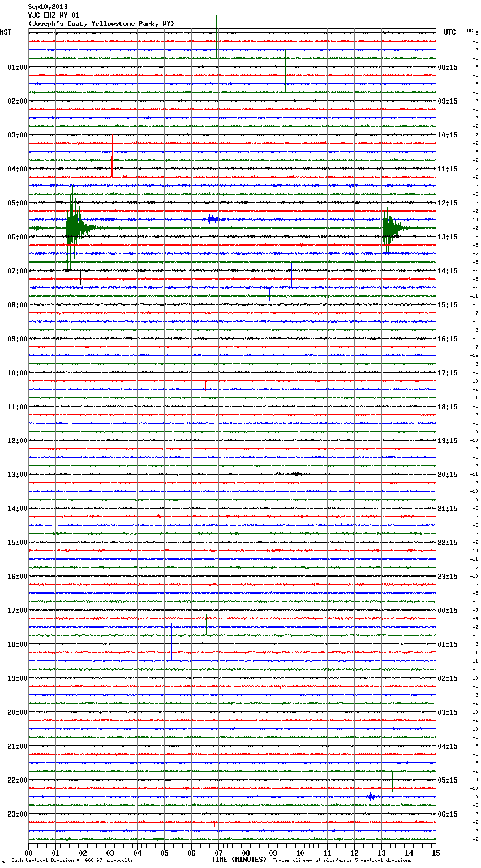
Task: Click the "TIME (MINUTES)" axis title
Action: (239, 860)
